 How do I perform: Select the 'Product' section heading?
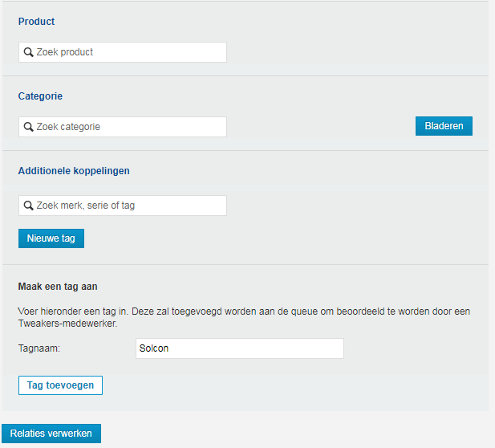coord(37,22)
